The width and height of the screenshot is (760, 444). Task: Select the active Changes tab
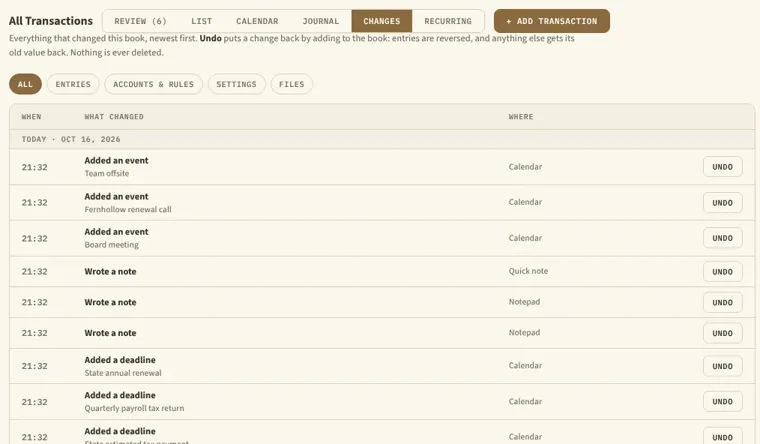pyautogui.click(x=382, y=21)
